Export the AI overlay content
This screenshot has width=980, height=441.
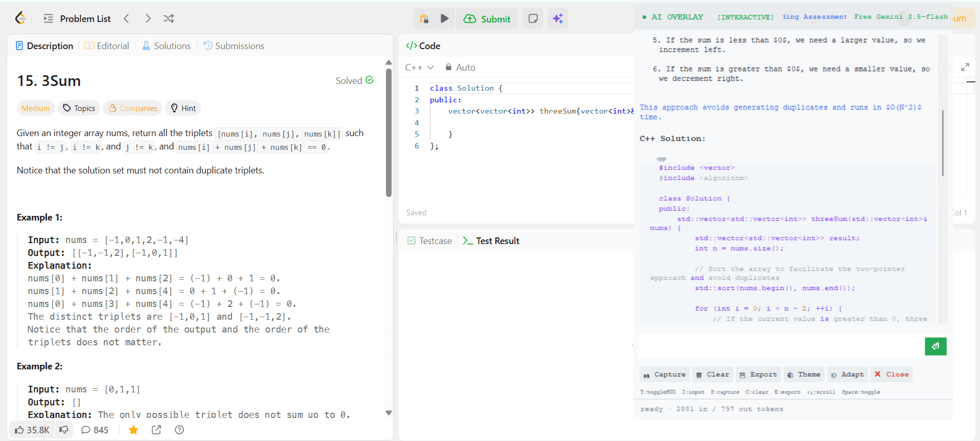(758, 374)
